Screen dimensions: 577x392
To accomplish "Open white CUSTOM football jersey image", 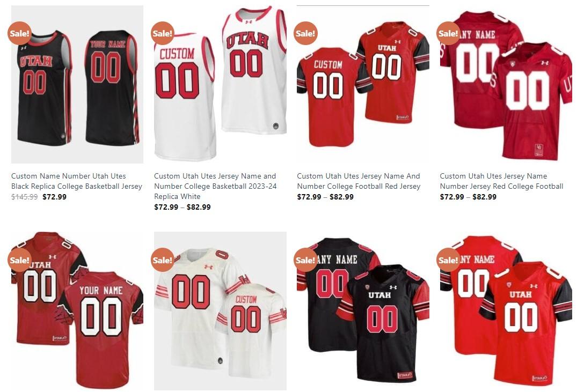I will pos(220,310).
